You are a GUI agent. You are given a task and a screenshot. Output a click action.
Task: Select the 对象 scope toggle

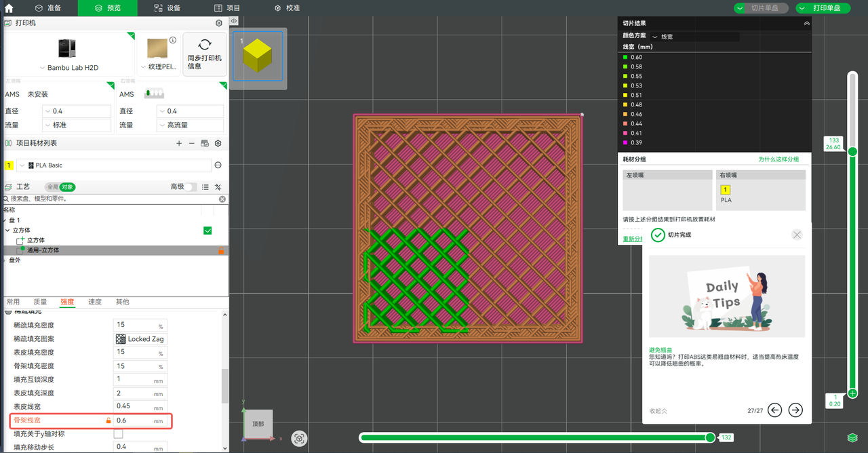click(67, 186)
